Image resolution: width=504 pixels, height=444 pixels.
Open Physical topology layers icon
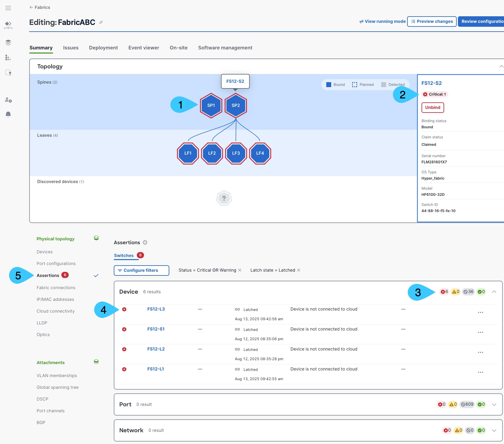click(x=96, y=238)
